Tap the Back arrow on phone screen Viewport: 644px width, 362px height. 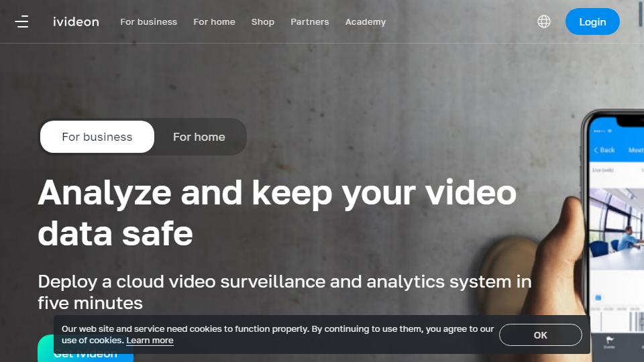tap(604, 149)
